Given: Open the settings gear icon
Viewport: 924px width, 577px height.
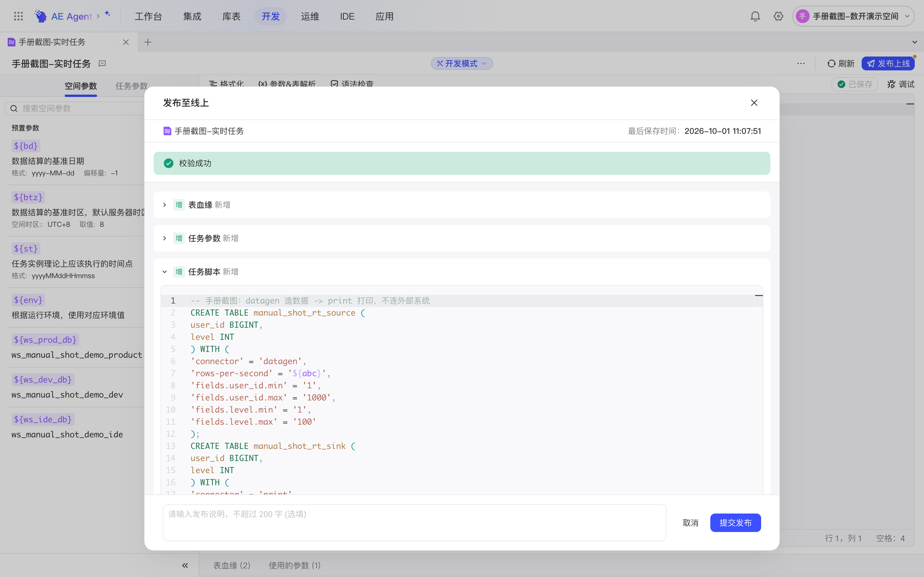Looking at the screenshot, I should pyautogui.click(x=778, y=16).
